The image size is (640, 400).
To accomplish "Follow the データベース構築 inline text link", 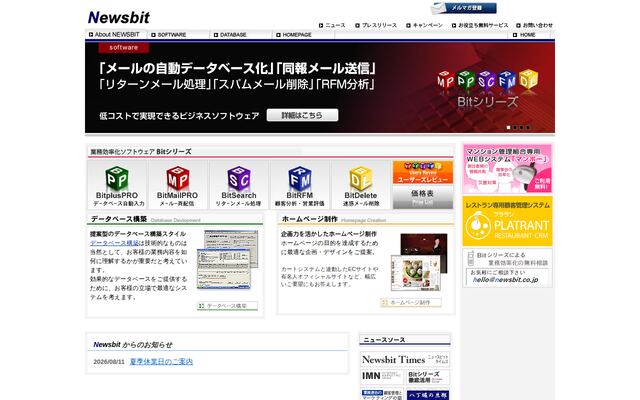I will (x=115, y=243).
